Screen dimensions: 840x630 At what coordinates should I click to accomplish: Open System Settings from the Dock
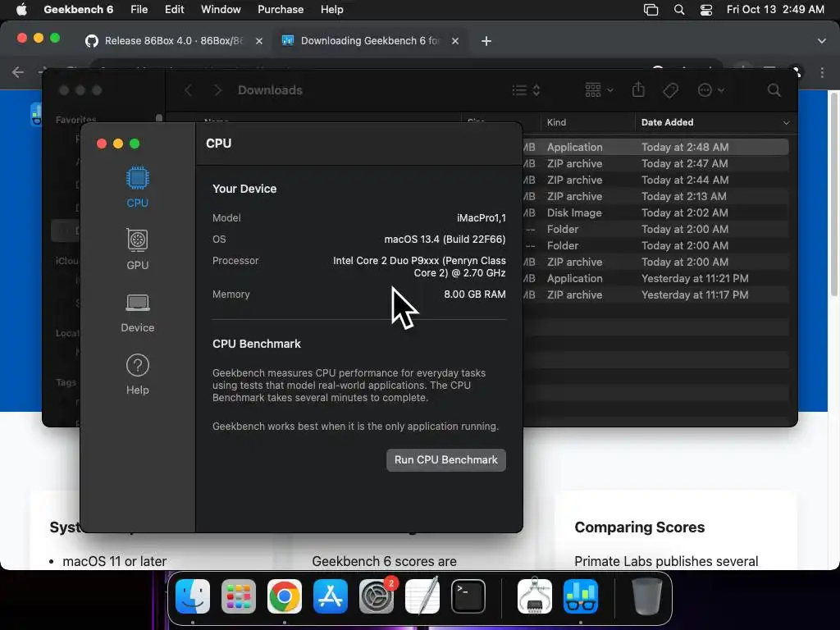(376, 596)
